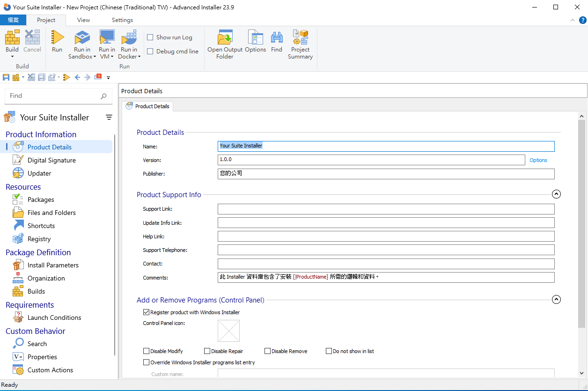Enable the Show run Log checkbox
Screen dimensions: 588x391
tap(150, 37)
